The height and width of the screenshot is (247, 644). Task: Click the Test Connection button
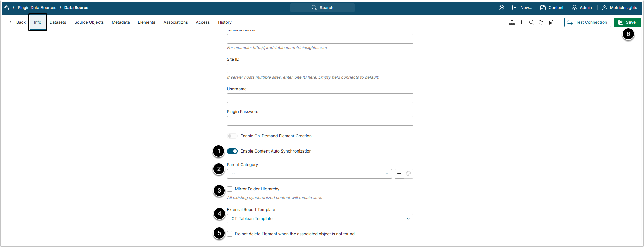tap(588, 22)
